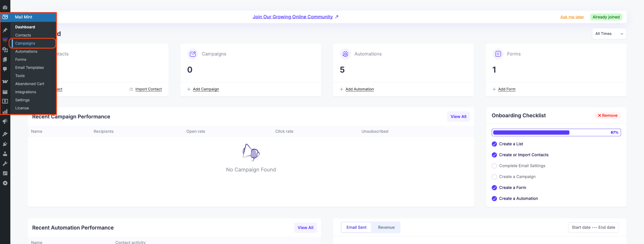Check Complete Email Settings item

pos(494,166)
